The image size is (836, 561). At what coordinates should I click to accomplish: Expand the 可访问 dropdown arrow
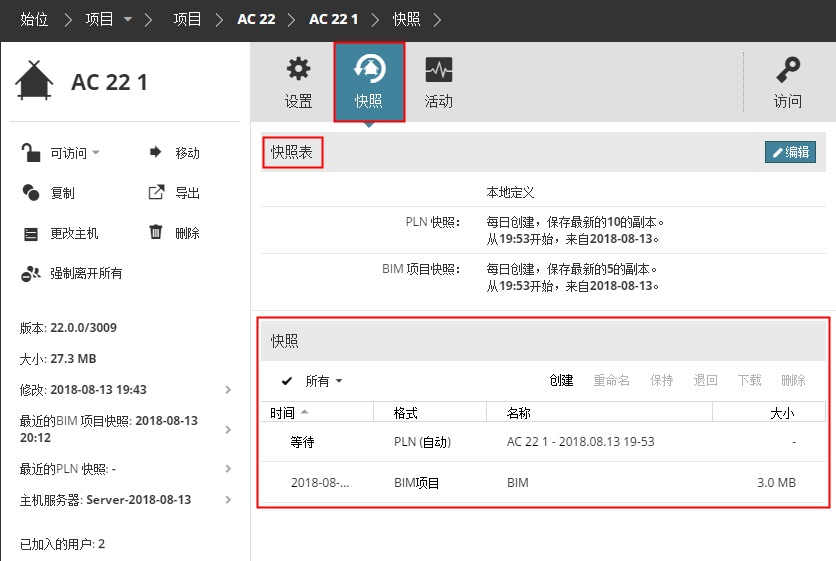(96, 153)
